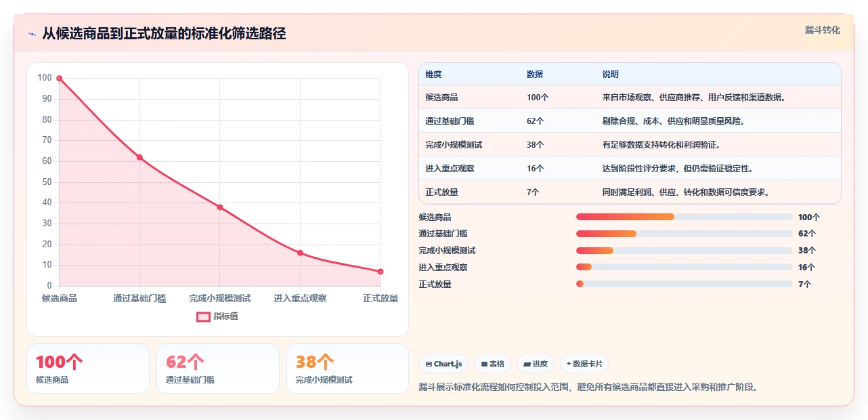Open the 100个 候选商品 stat card

88,369
